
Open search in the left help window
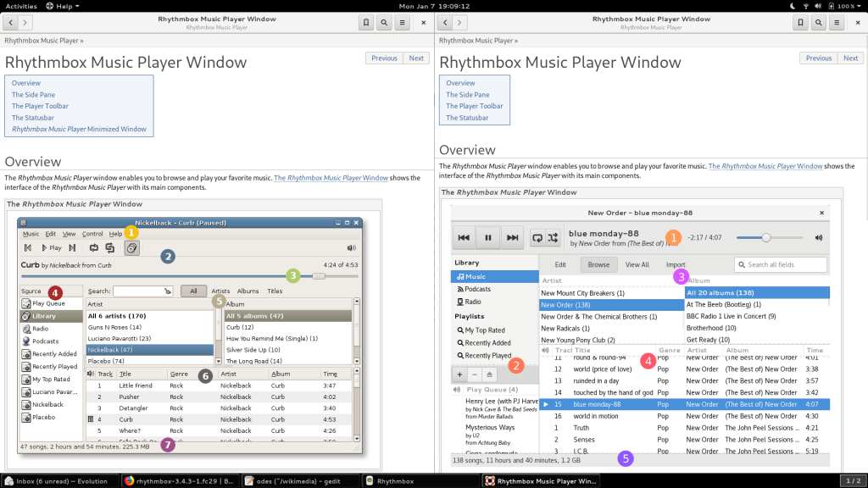pos(384,23)
